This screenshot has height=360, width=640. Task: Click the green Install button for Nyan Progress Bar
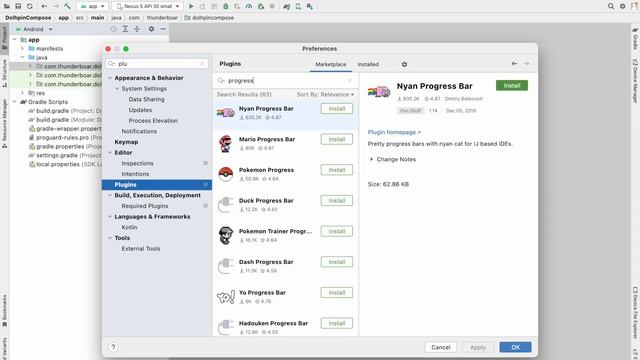click(512, 85)
